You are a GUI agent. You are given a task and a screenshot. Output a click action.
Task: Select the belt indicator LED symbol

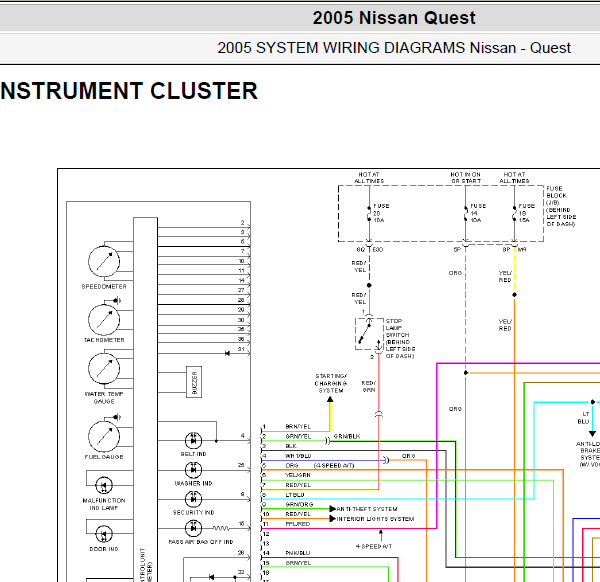pyautogui.click(x=193, y=441)
